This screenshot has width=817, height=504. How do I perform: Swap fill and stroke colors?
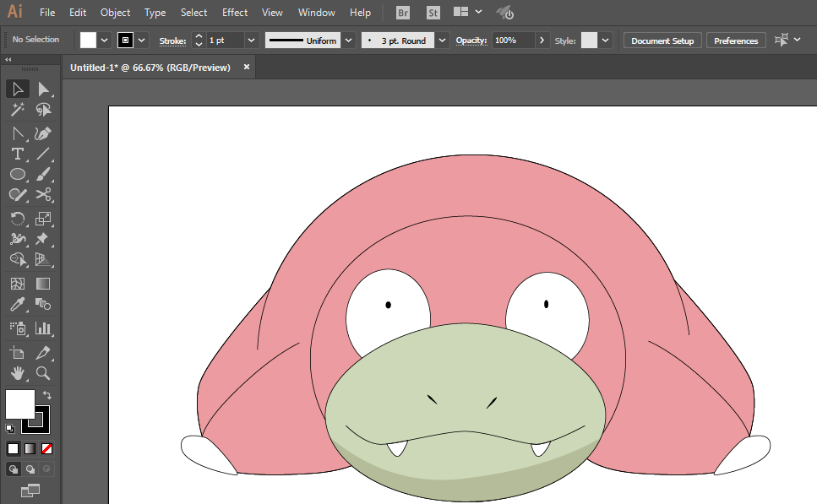click(x=47, y=395)
